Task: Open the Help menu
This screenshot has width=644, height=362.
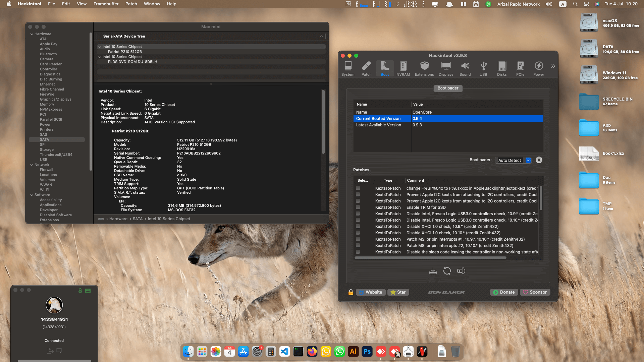Action: point(172,4)
